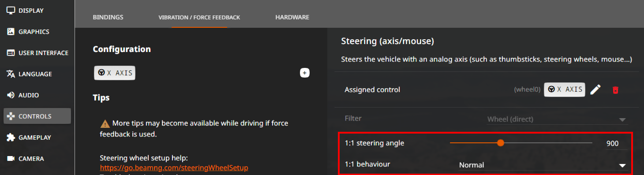This screenshot has width=644, height=175.
Task: Expand the Filter Wheel (direct) dropdown
Action: tap(557, 119)
